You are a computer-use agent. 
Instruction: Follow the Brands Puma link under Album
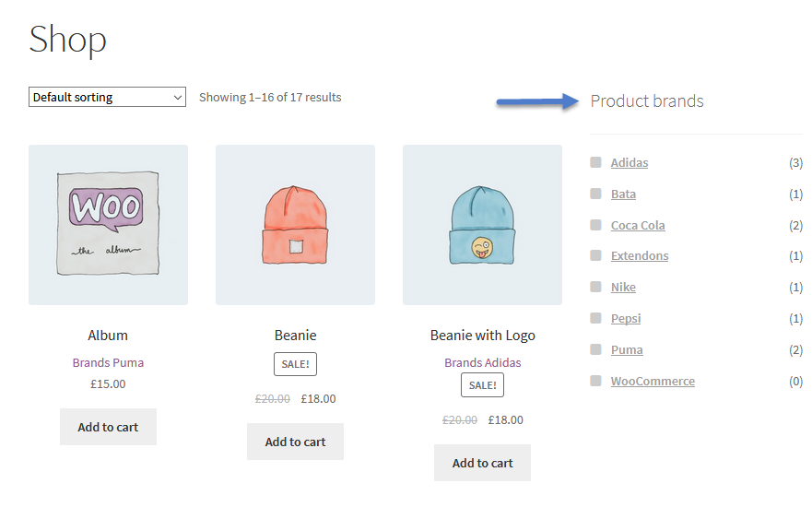click(108, 362)
